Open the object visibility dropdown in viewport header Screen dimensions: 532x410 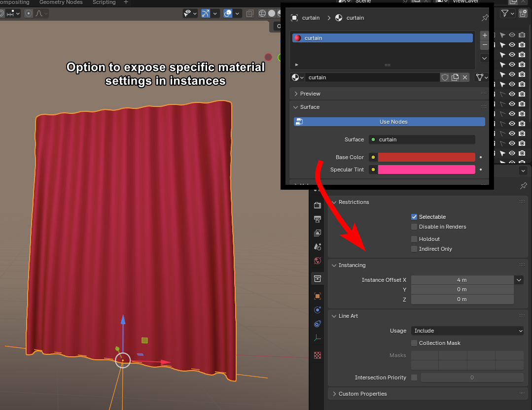(x=190, y=14)
